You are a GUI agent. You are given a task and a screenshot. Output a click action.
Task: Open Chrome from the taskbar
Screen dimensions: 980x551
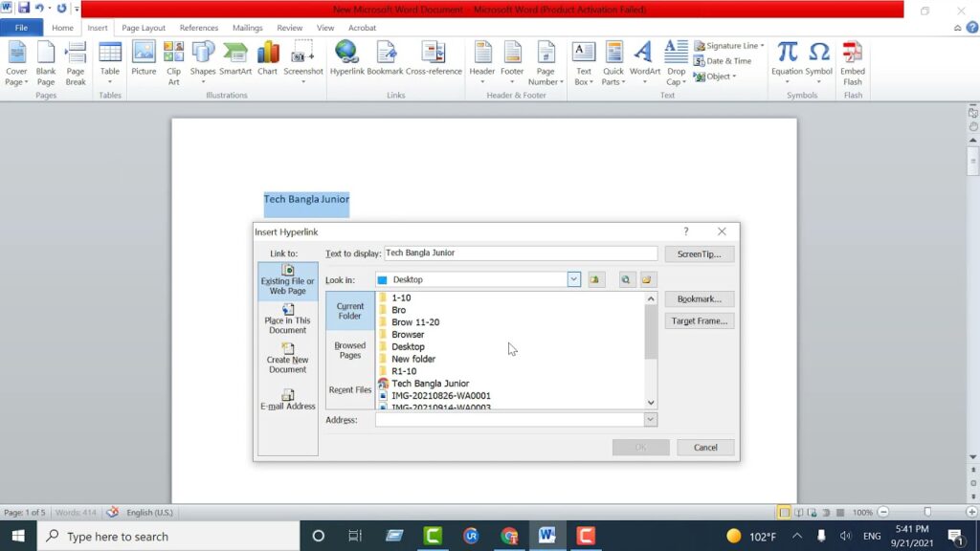click(x=509, y=536)
